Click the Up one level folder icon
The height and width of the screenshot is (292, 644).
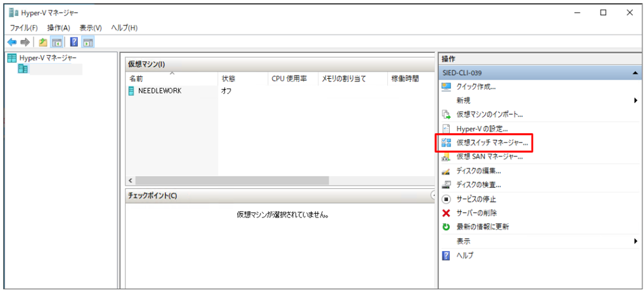point(43,42)
